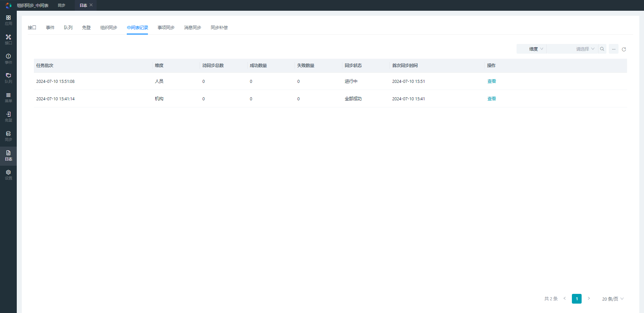Click the 接口 interface icon in sidebar

[8, 39]
